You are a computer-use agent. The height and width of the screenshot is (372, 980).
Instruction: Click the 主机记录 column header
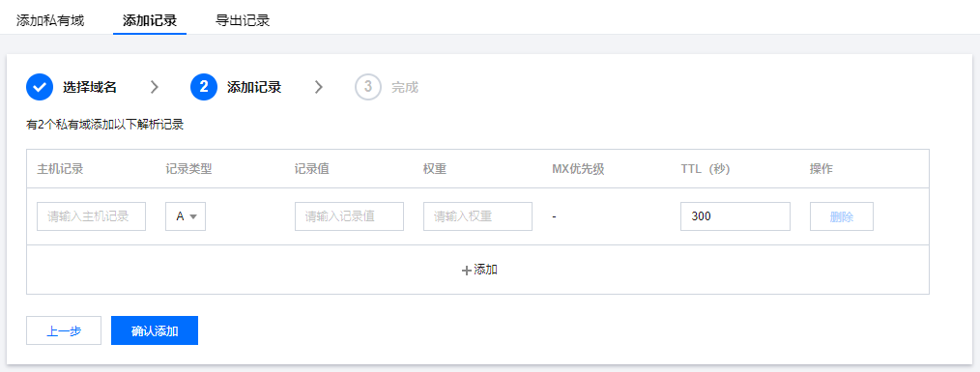[x=60, y=169]
